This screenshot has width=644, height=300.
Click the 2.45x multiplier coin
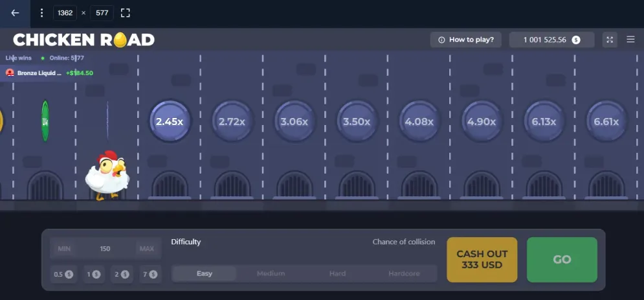pos(170,121)
